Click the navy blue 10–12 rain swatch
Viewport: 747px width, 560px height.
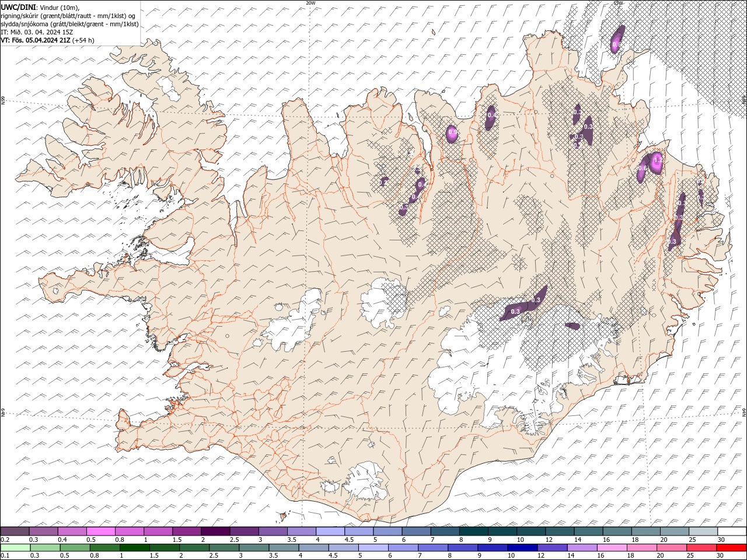tap(522, 548)
